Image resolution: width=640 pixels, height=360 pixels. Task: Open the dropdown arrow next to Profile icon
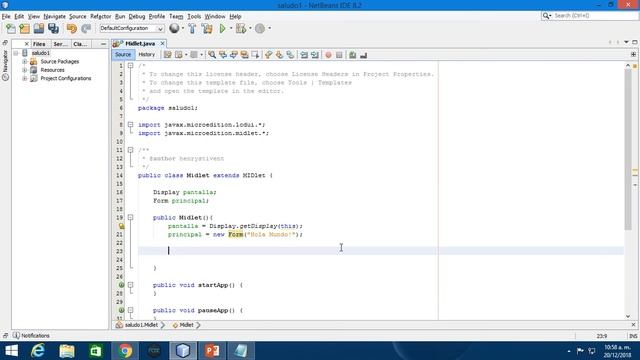[x=269, y=29]
